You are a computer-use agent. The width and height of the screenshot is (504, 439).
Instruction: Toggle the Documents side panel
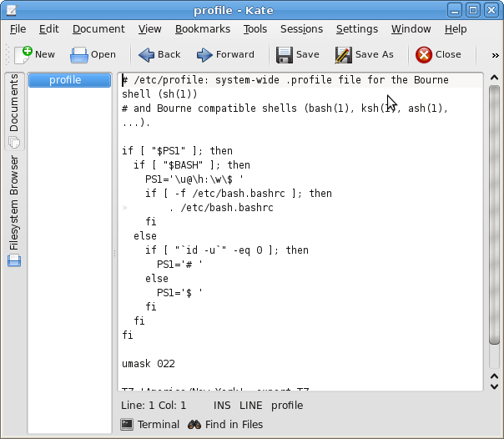click(x=13, y=103)
